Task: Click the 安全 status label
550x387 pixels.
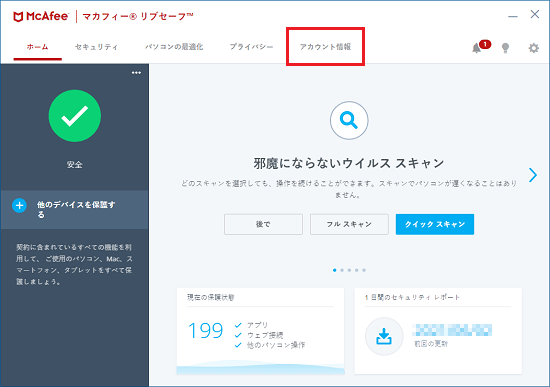Action: [75, 165]
